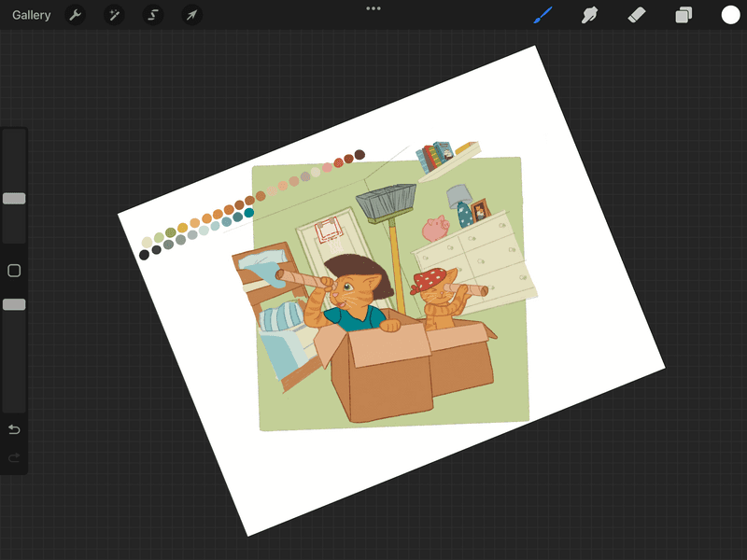Open the Actions wrench menu
Screen dimensions: 747x560
pos(74,15)
